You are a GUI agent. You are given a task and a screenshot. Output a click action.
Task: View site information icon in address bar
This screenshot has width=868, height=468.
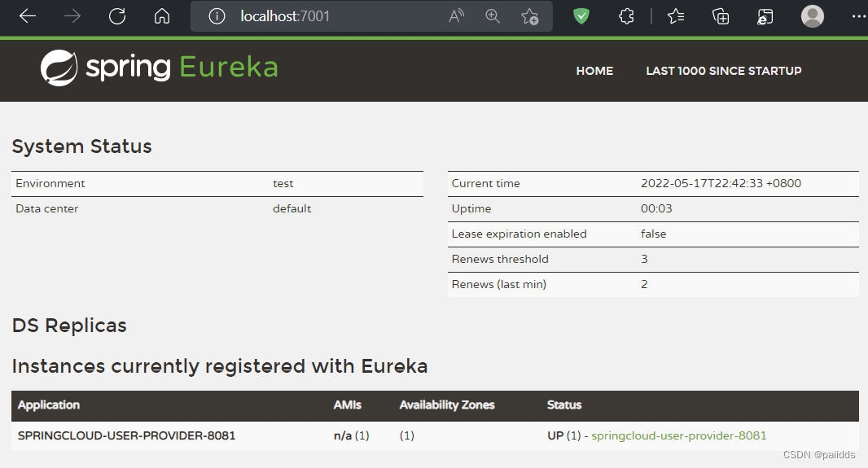(217, 16)
